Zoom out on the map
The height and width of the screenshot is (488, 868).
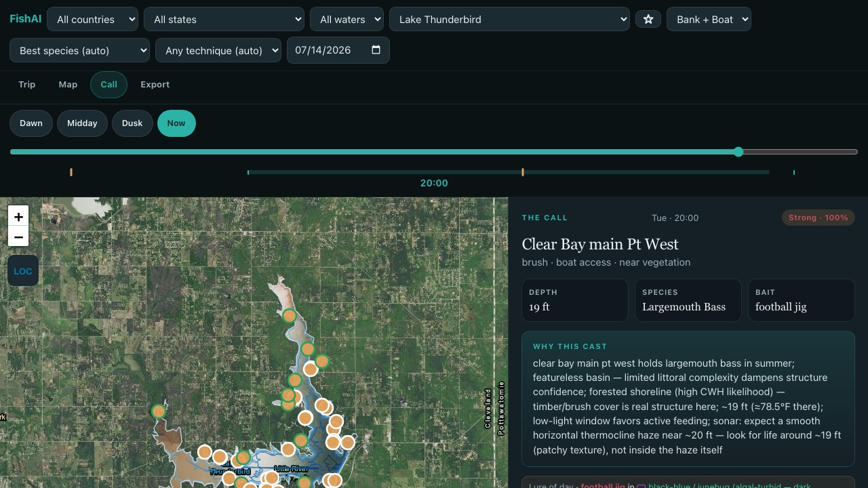coord(18,237)
